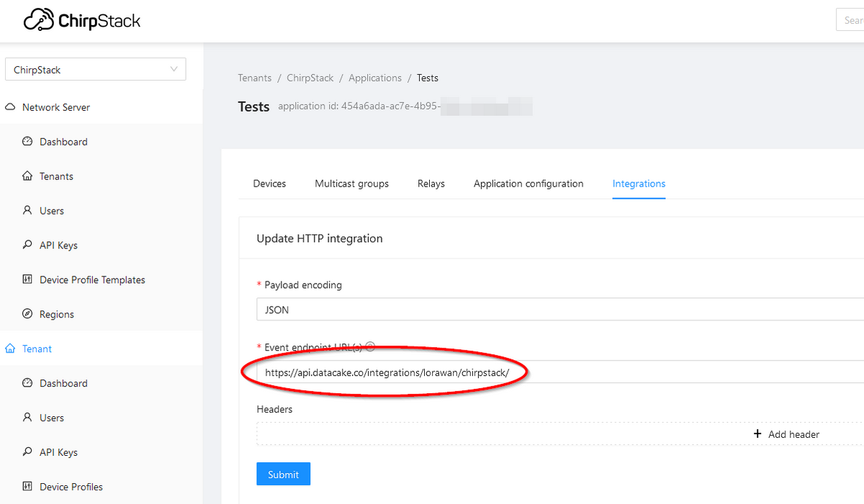The width and height of the screenshot is (864, 504).
Task: Click the Tests breadcrumb entry
Action: click(428, 78)
